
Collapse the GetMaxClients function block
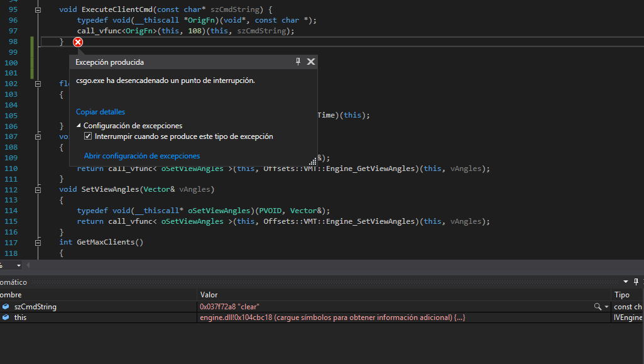[x=38, y=242]
